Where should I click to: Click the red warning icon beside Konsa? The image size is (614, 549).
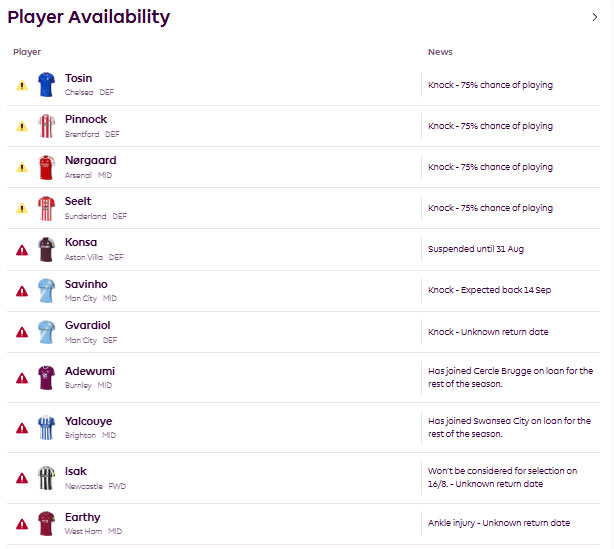pyautogui.click(x=22, y=250)
